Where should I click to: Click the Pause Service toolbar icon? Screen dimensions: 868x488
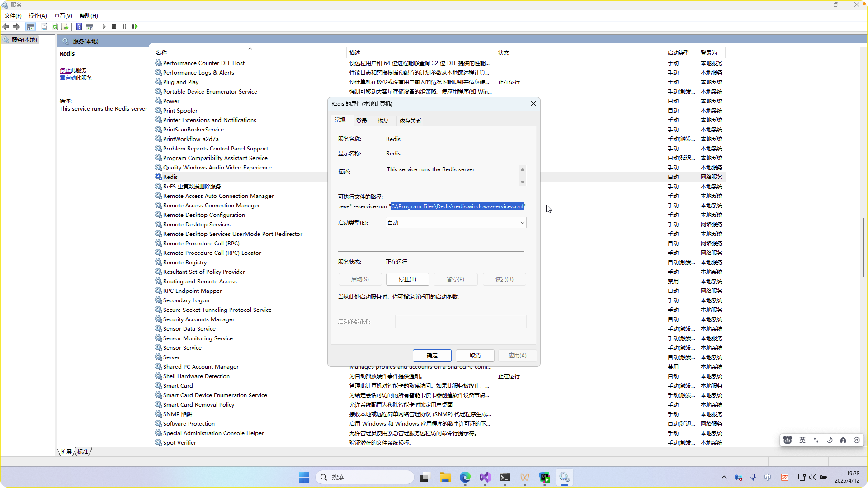click(x=124, y=27)
